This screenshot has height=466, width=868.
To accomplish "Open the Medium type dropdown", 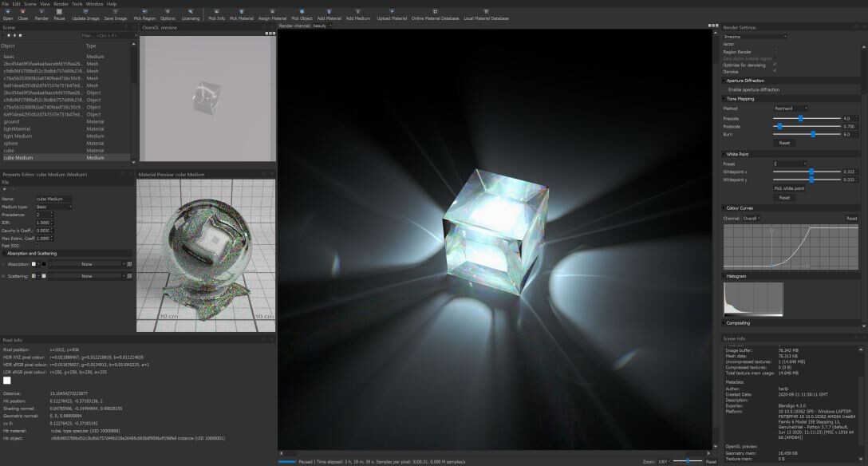I will pos(53,207).
